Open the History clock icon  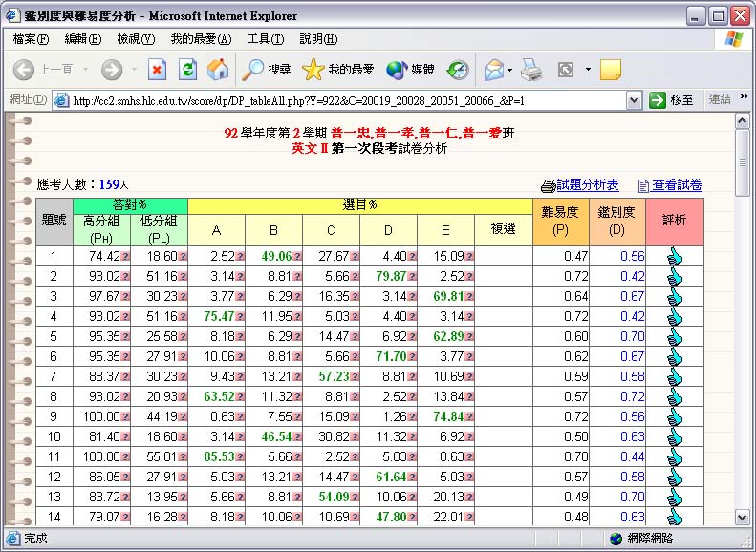pyautogui.click(x=458, y=70)
